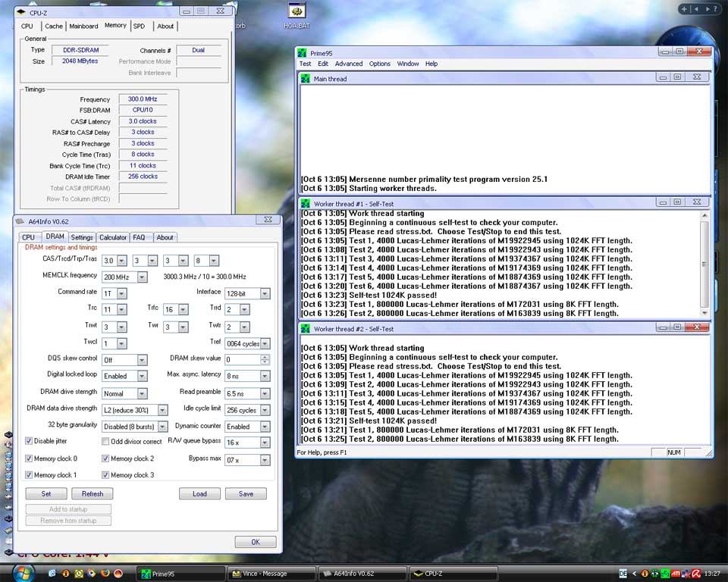Click the Main thread window icon
The height and width of the screenshot is (582, 728).
click(x=306, y=79)
